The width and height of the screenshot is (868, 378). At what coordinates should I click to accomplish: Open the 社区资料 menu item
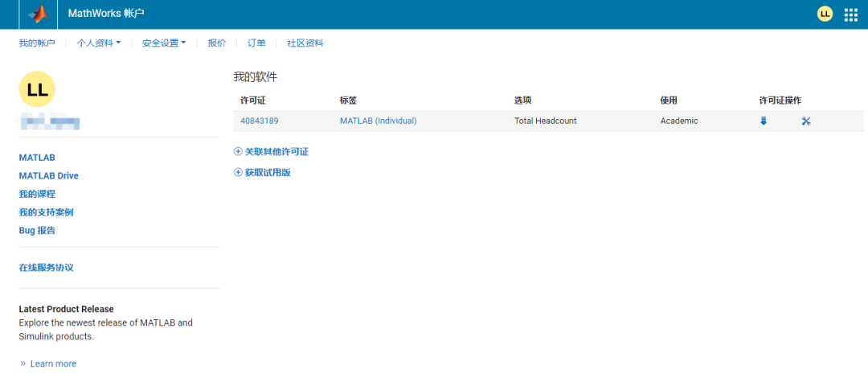pos(305,43)
